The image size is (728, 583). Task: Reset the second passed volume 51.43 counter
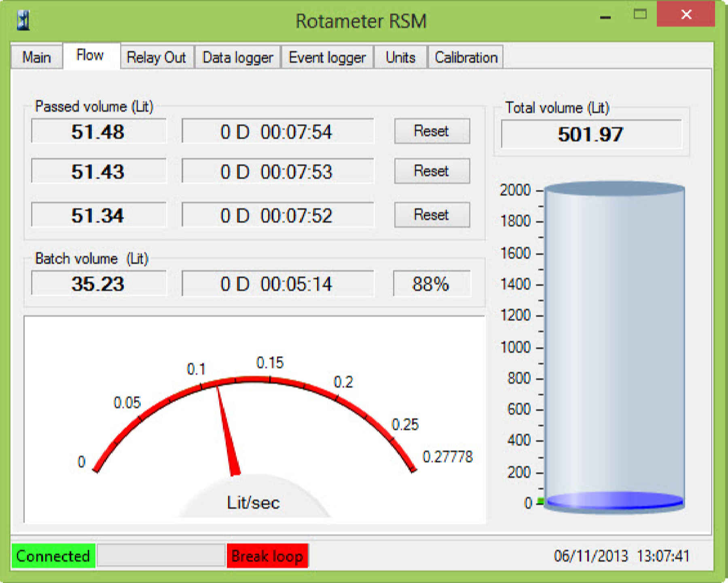[x=432, y=171]
